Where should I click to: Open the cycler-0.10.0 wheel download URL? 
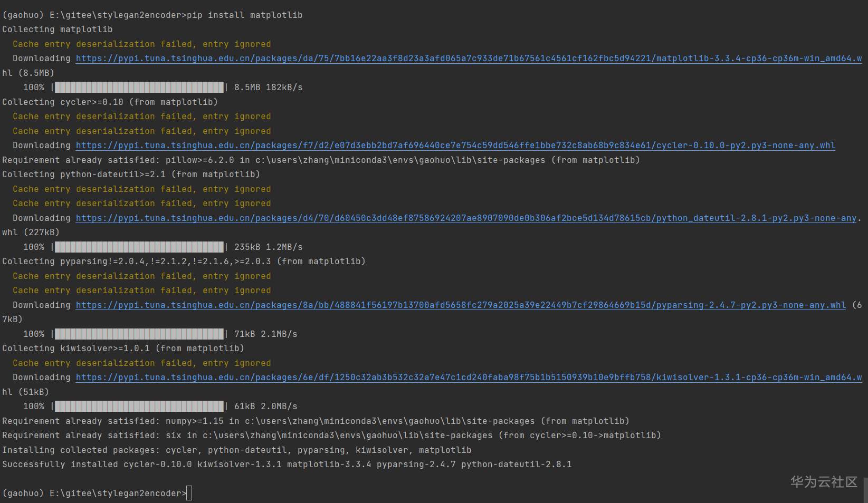tap(455, 146)
